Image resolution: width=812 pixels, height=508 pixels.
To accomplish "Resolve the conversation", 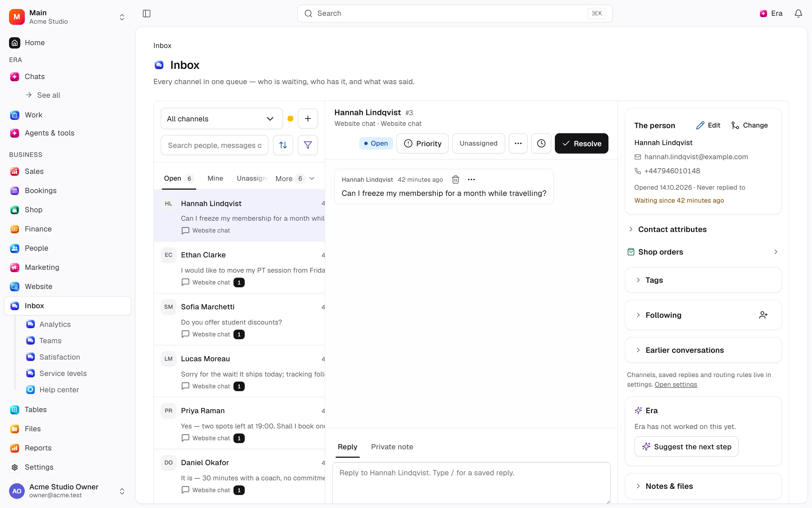I will click(581, 143).
